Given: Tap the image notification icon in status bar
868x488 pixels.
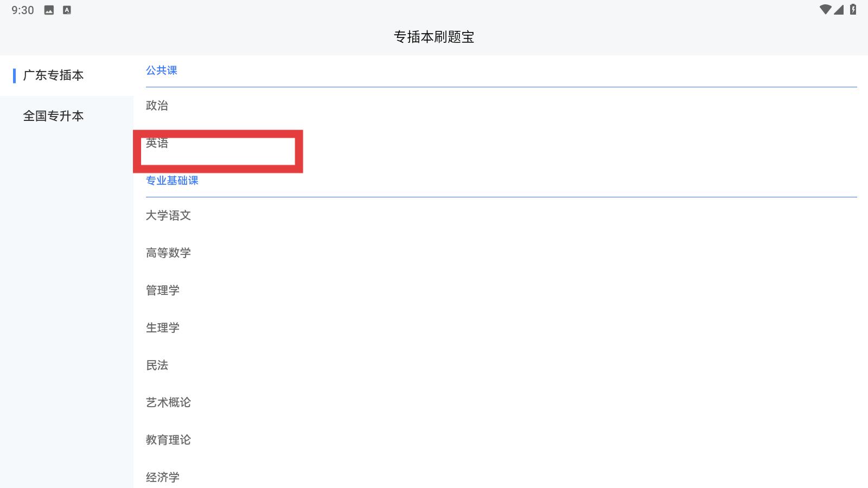Looking at the screenshot, I should point(49,10).
